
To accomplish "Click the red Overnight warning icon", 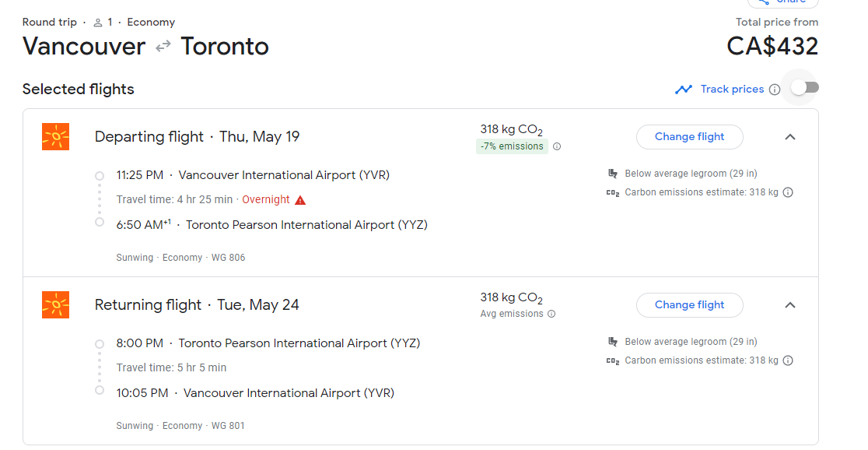I will click(300, 200).
